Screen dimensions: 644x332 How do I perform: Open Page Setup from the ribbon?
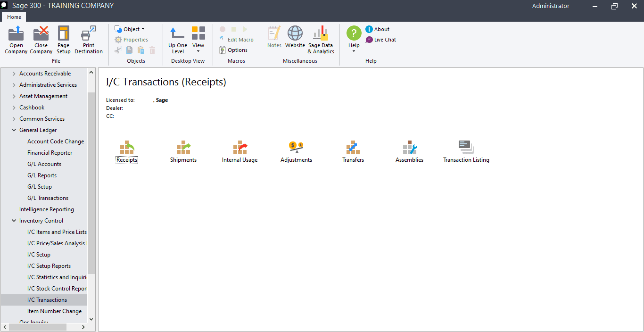point(64,40)
